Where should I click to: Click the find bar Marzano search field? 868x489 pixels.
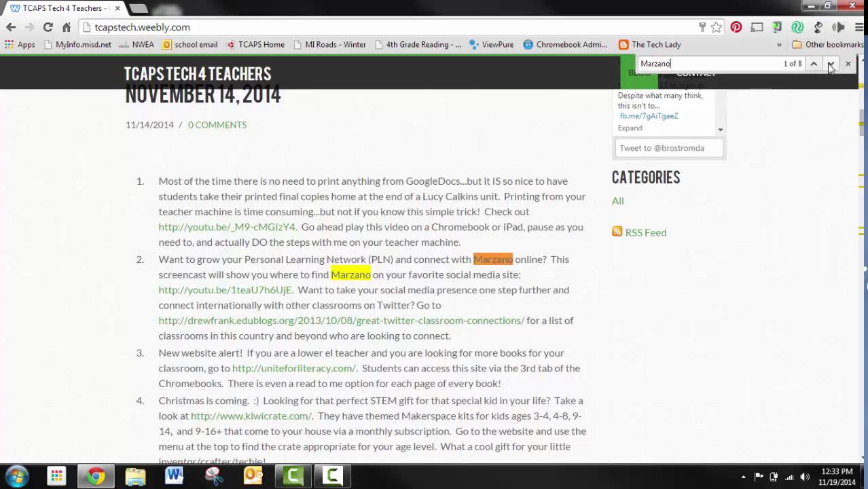710,64
